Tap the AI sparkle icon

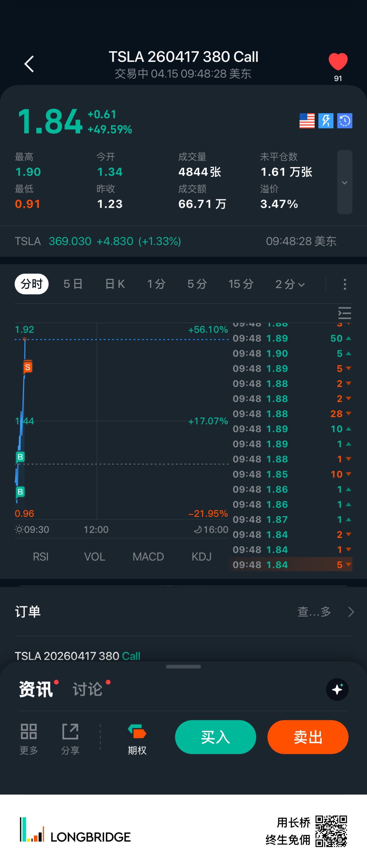(337, 689)
